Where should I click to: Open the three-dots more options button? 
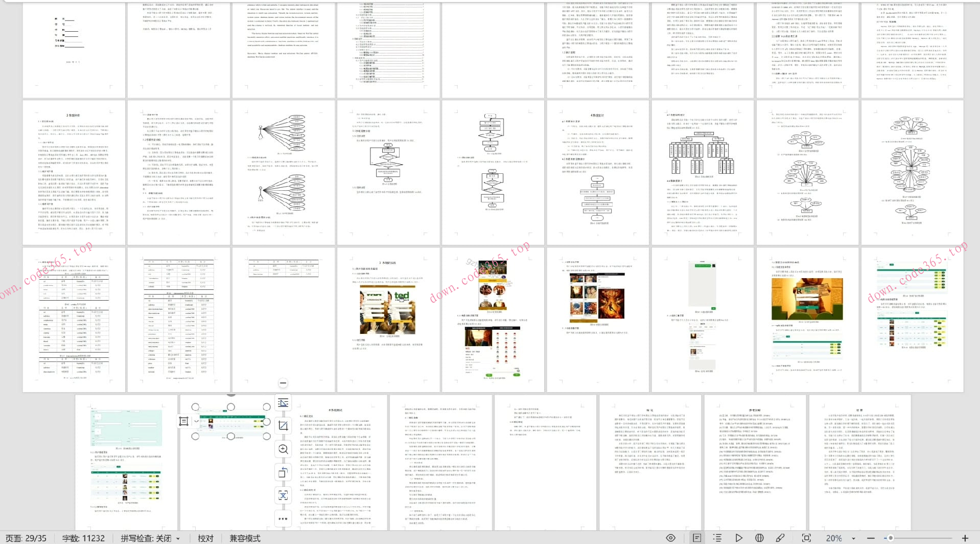283,518
